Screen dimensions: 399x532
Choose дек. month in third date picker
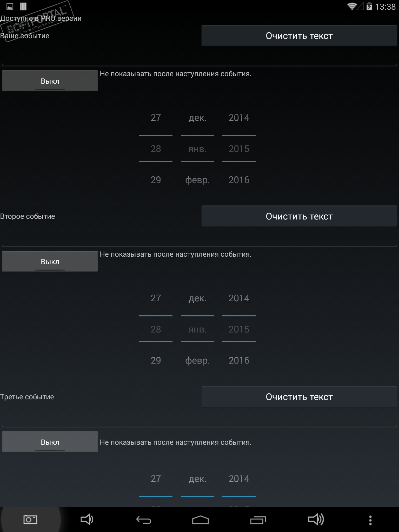point(197,479)
